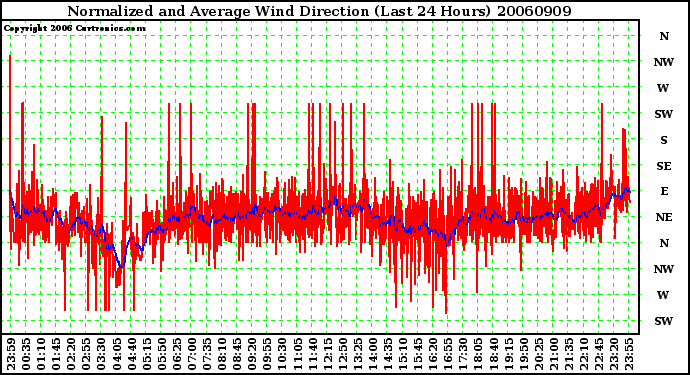The image size is (690, 375).
Task: Click the 18:05 time label
Action: click(478, 354)
